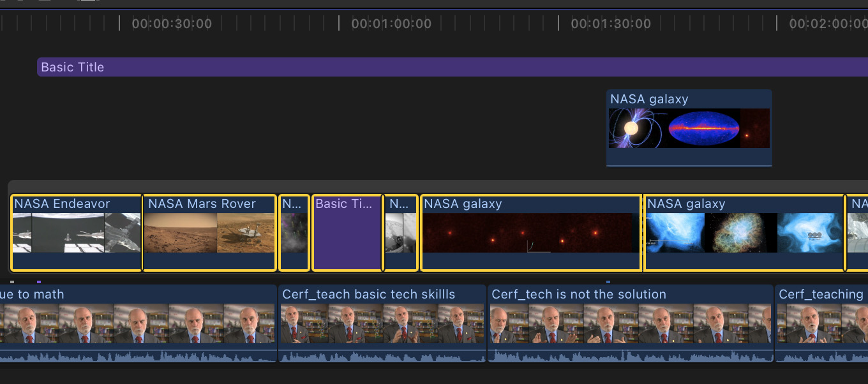Image resolution: width=868 pixels, height=384 pixels.
Task: Click the 00:02:00:00 timecode on the ruler
Action: point(828,24)
